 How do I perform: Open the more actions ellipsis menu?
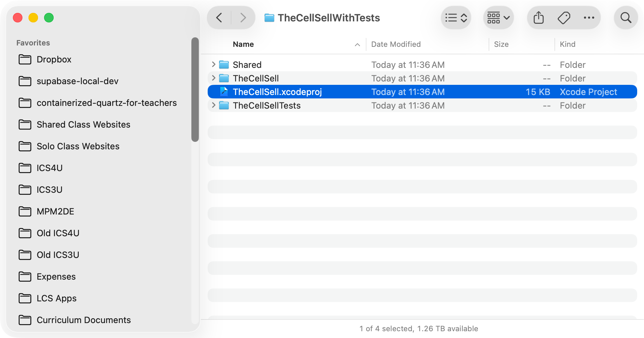589,18
